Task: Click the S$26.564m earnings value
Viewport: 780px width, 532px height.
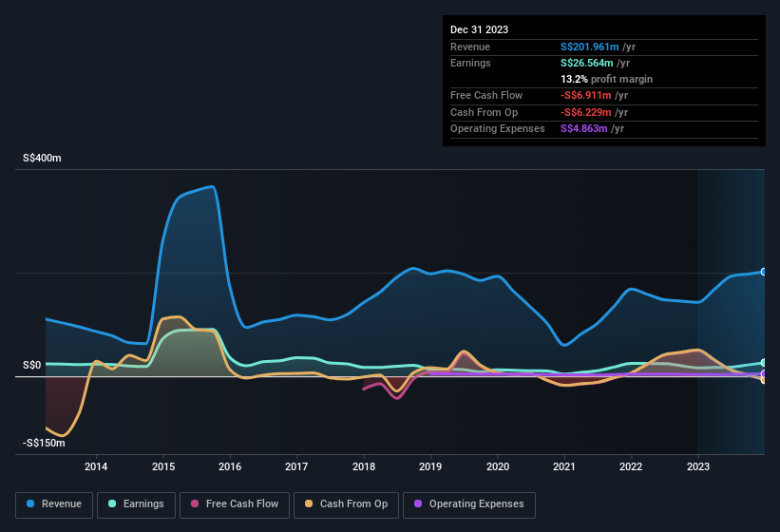Action: tap(586, 63)
